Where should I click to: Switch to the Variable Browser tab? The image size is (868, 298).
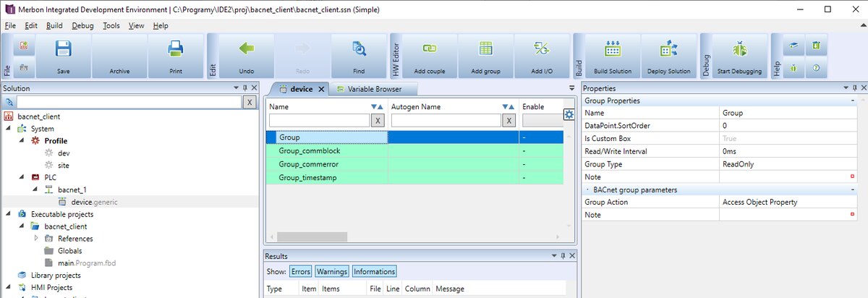(x=373, y=89)
